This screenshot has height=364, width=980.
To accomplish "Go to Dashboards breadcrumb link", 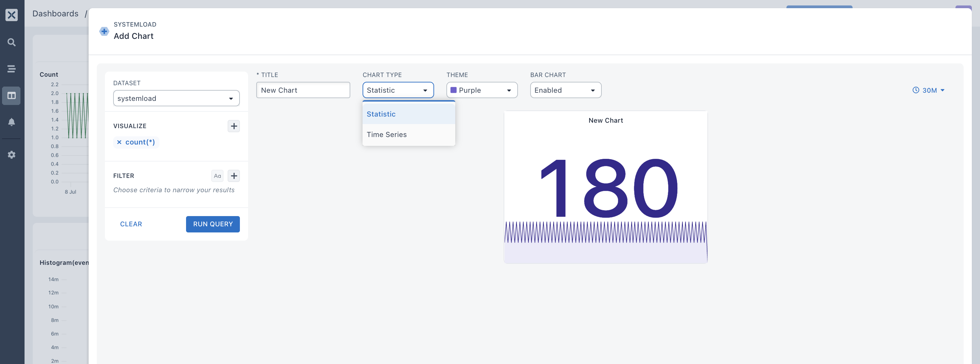I will pos(55,14).
